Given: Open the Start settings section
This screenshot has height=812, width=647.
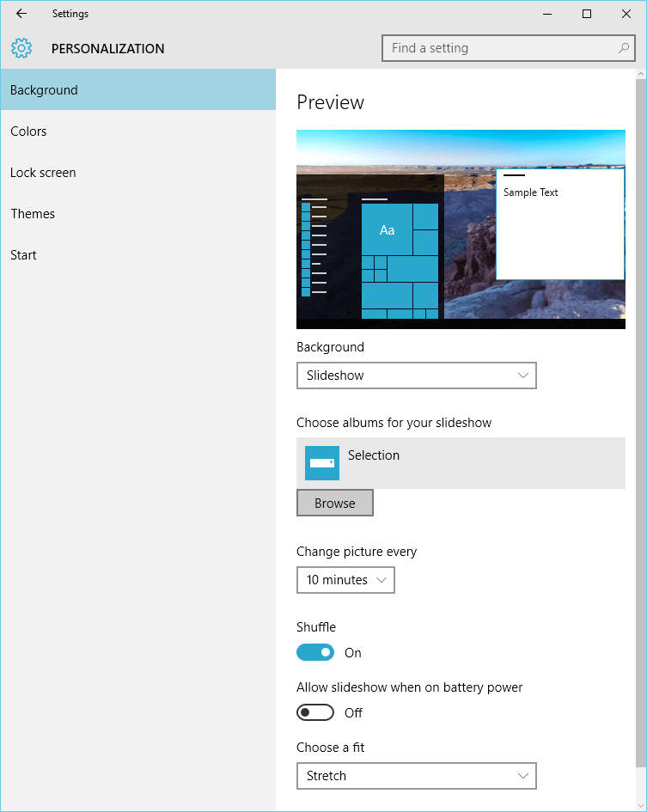Looking at the screenshot, I should (x=23, y=255).
